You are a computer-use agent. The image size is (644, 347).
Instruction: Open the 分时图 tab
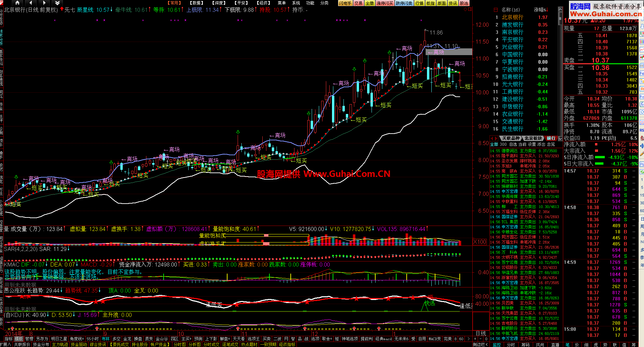(x=180, y=344)
